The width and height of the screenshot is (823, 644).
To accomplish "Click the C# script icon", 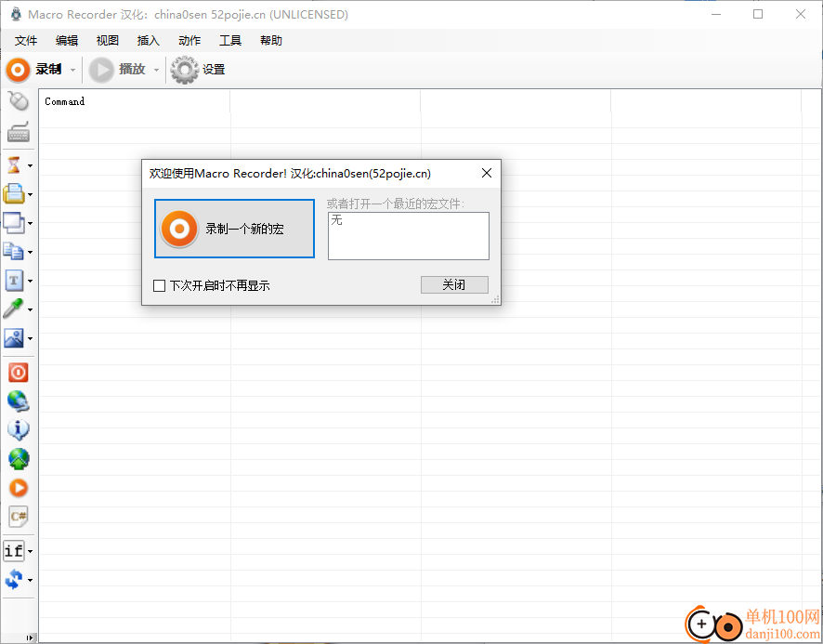I will pos(19,517).
